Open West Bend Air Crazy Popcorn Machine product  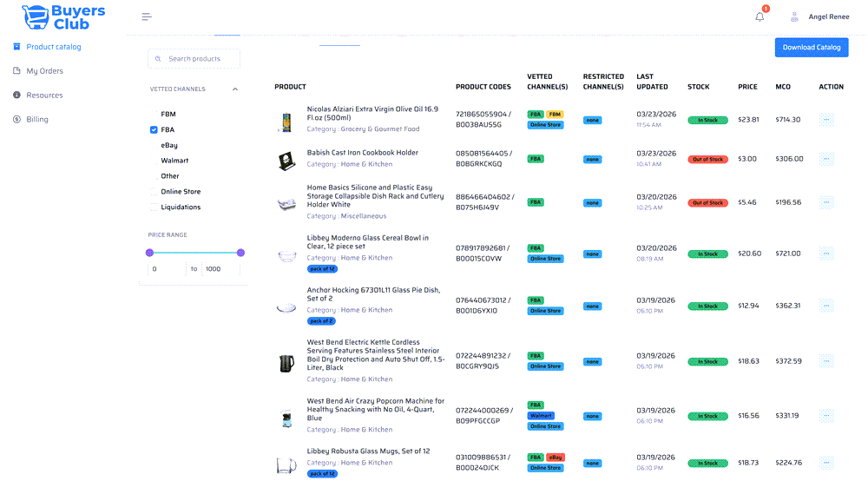[375, 409]
